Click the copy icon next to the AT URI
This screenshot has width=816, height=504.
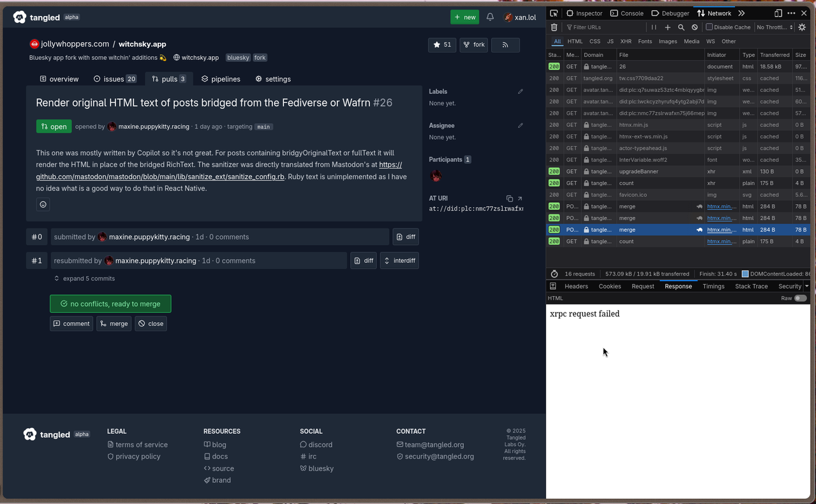click(x=508, y=198)
